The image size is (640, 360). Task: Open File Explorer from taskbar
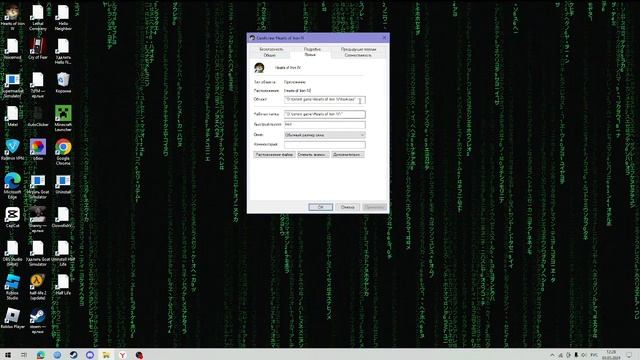tap(106, 355)
